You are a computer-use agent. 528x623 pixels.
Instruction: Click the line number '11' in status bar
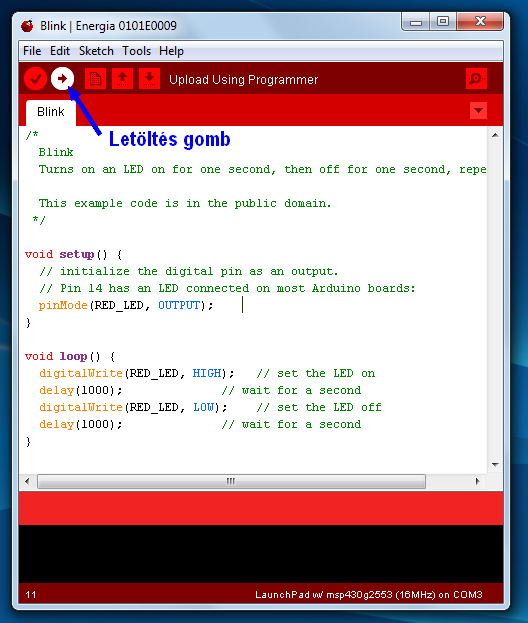pos(31,595)
